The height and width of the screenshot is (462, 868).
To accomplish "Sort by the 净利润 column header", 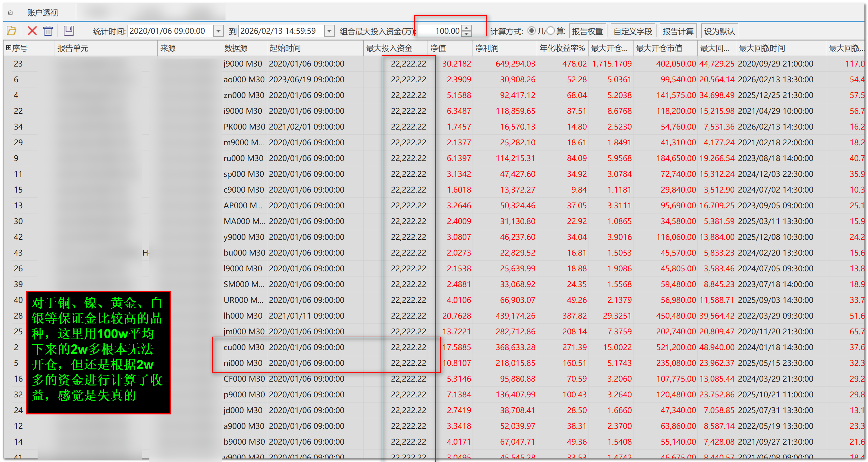I will pyautogui.click(x=487, y=48).
